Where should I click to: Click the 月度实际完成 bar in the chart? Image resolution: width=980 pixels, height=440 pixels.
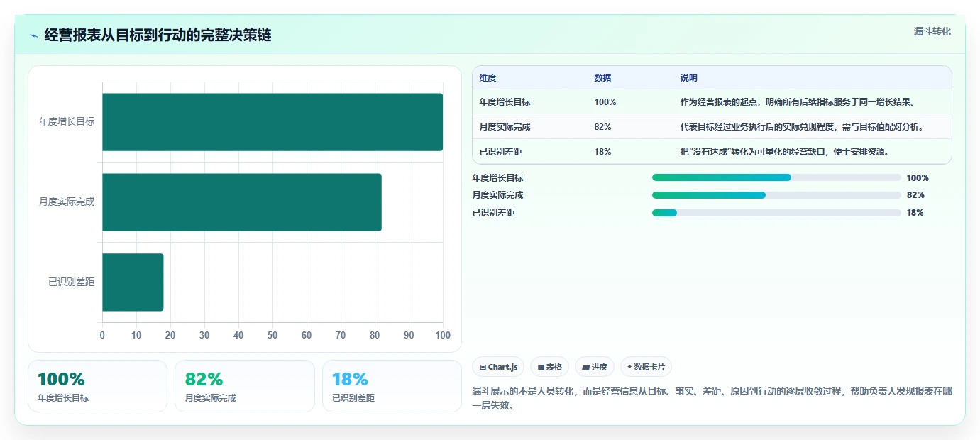pos(242,202)
